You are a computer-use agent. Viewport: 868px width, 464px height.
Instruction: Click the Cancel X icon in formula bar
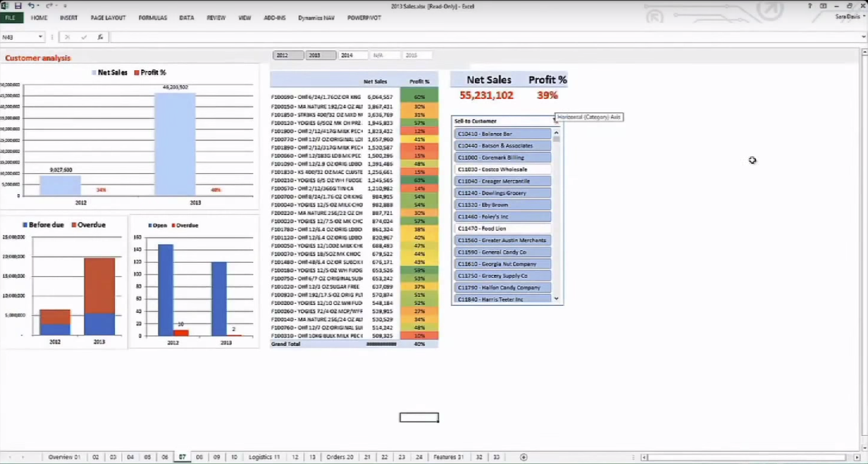pos(67,37)
